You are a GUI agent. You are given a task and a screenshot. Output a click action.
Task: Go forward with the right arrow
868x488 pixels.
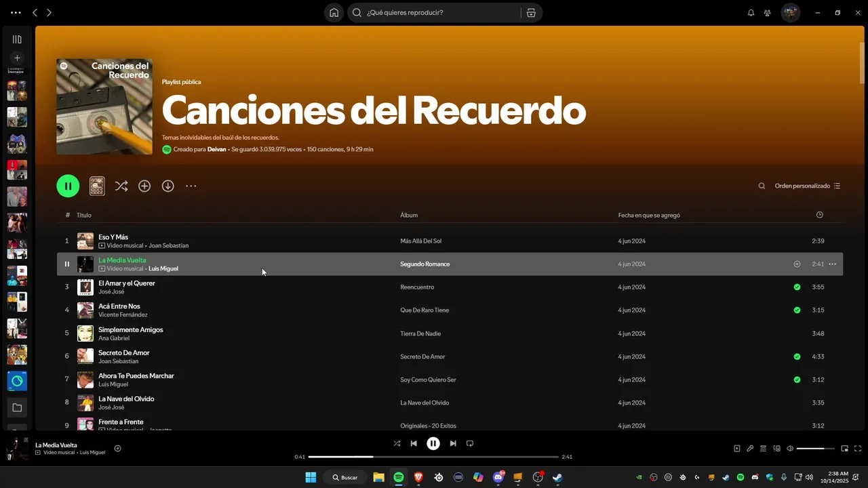(x=49, y=13)
